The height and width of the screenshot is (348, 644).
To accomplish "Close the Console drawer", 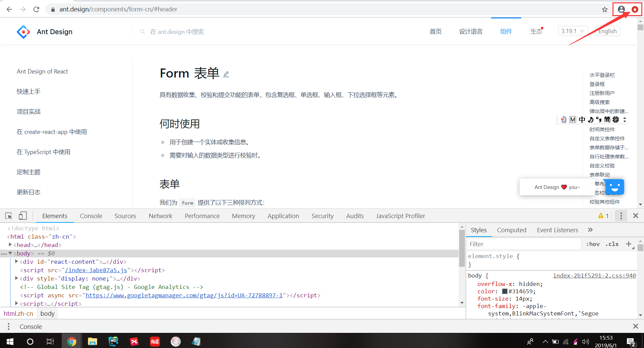I will (635, 326).
